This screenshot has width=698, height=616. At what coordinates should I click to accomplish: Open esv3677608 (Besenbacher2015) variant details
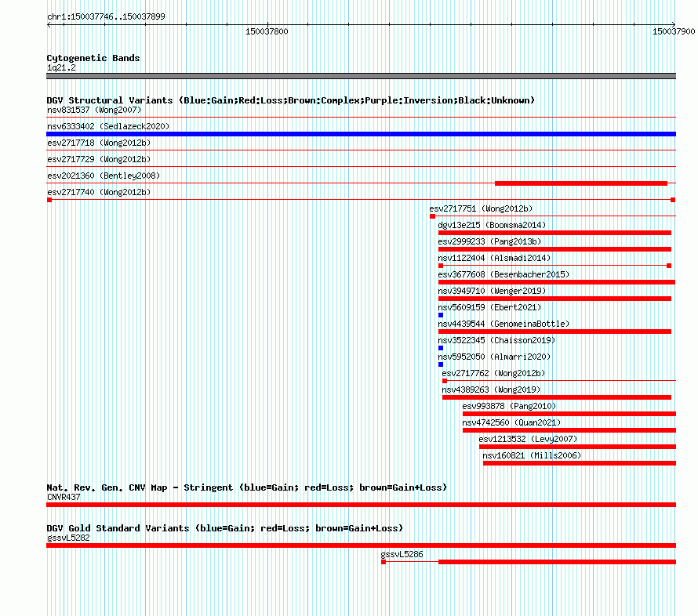(504, 274)
